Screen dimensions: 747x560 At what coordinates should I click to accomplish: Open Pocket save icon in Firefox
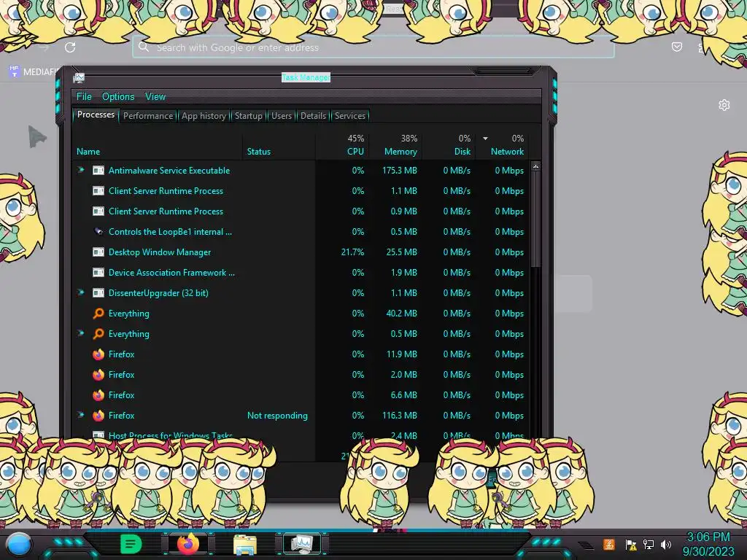[x=676, y=47]
